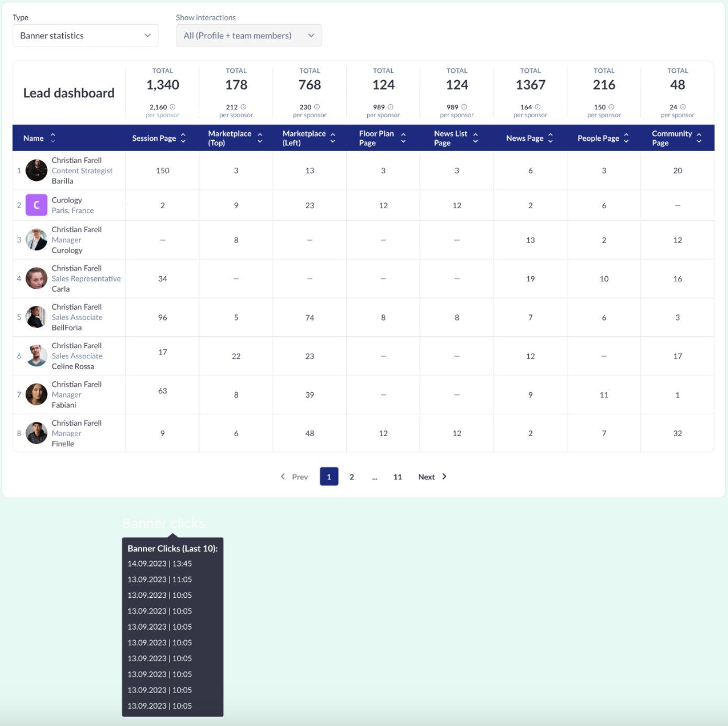Jump to page 11 in pagination
This screenshot has height=726, width=728.
coord(397,477)
